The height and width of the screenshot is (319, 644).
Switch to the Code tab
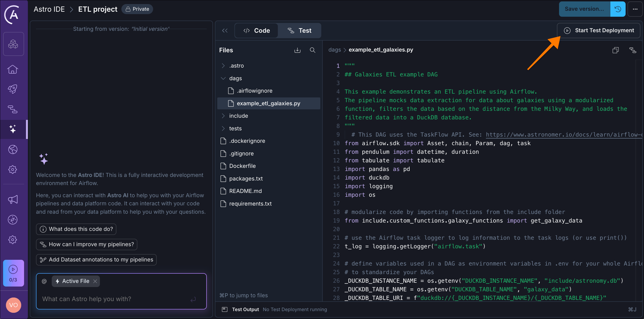256,30
